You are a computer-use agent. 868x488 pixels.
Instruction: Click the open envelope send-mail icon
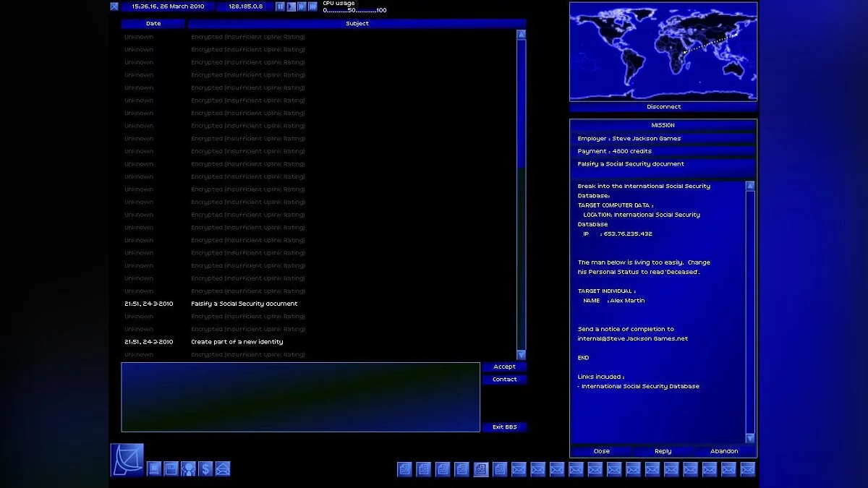click(x=223, y=468)
